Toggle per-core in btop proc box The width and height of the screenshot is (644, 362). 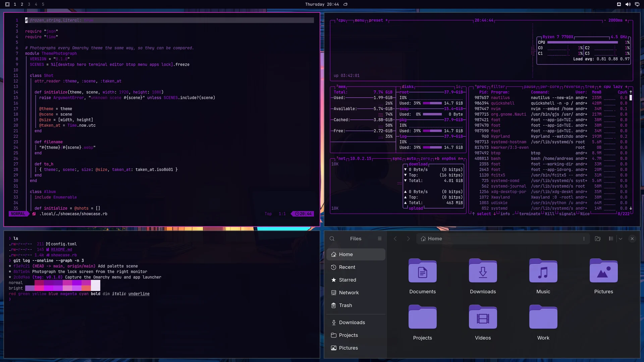coord(550,87)
